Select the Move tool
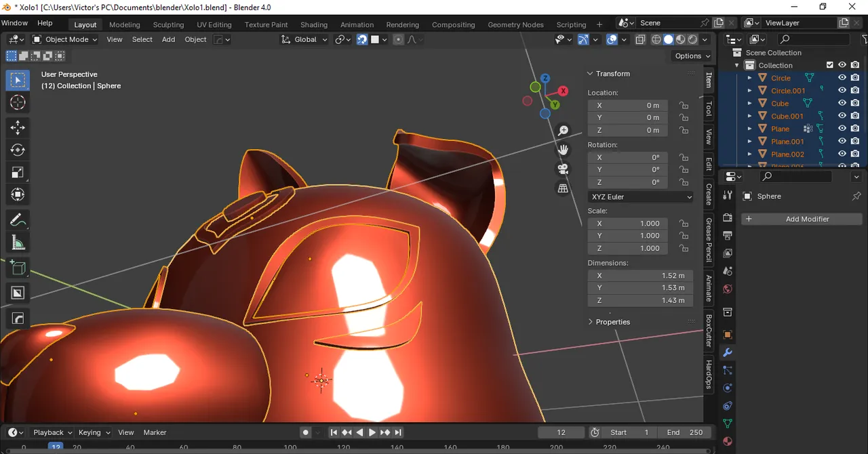 (18, 127)
